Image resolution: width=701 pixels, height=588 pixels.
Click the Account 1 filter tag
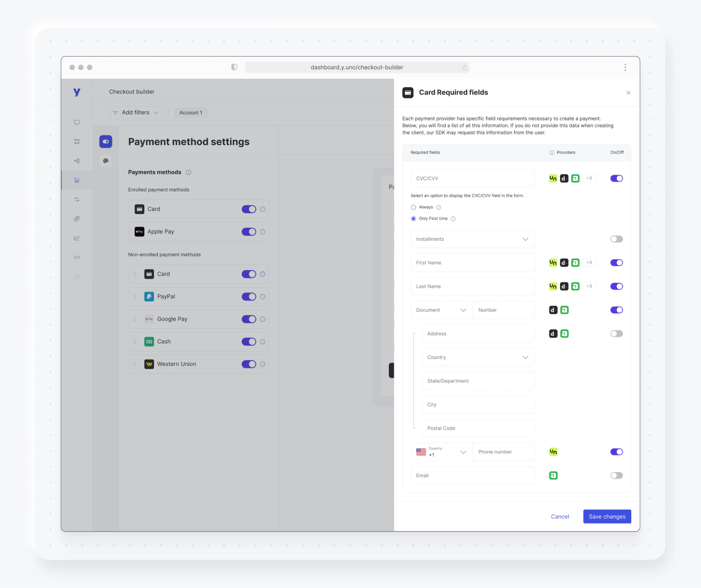(x=191, y=112)
